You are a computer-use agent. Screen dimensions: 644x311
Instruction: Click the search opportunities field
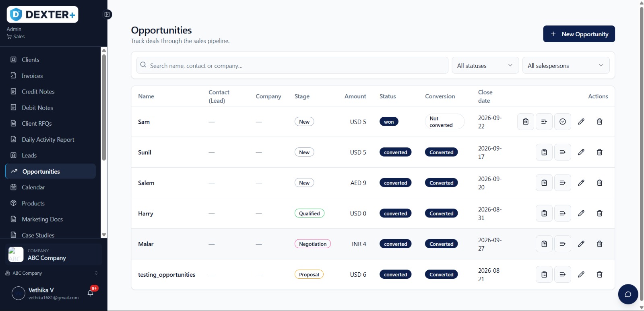coord(292,65)
